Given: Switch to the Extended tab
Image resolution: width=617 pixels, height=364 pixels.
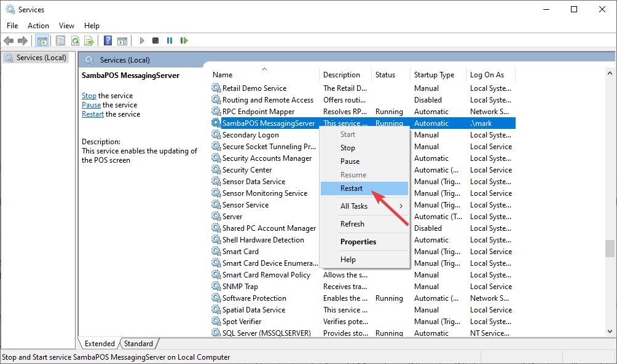Looking at the screenshot, I should 100,344.
